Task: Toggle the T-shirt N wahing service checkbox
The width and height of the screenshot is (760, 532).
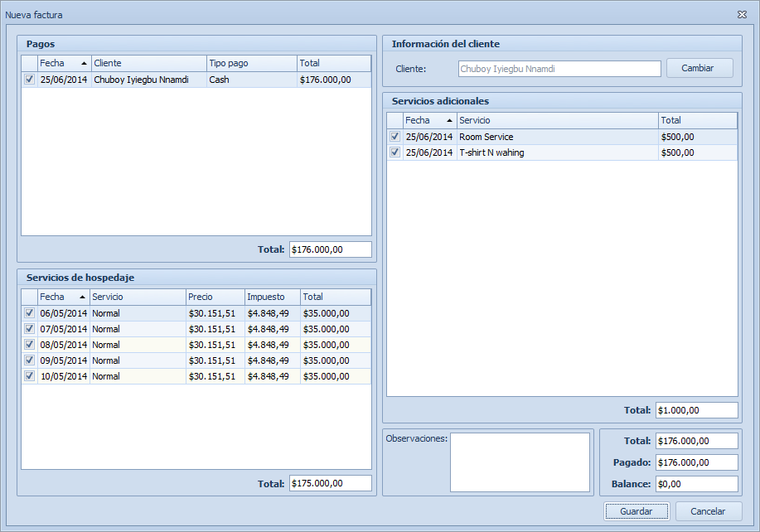Action: 395,152
